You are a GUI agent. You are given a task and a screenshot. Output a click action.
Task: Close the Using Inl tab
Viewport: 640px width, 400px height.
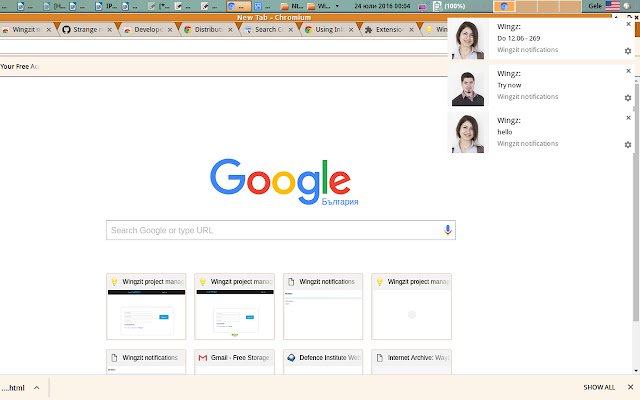(351, 30)
